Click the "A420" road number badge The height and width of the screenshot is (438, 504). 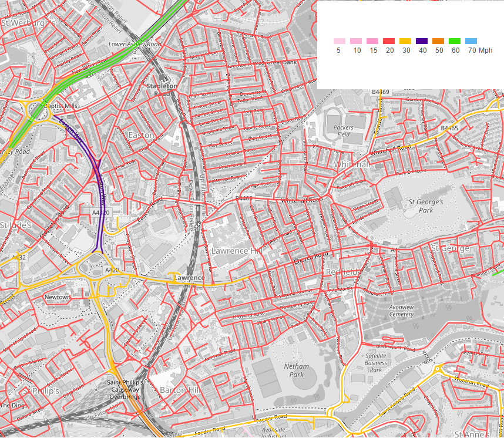(x=112, y=270)
